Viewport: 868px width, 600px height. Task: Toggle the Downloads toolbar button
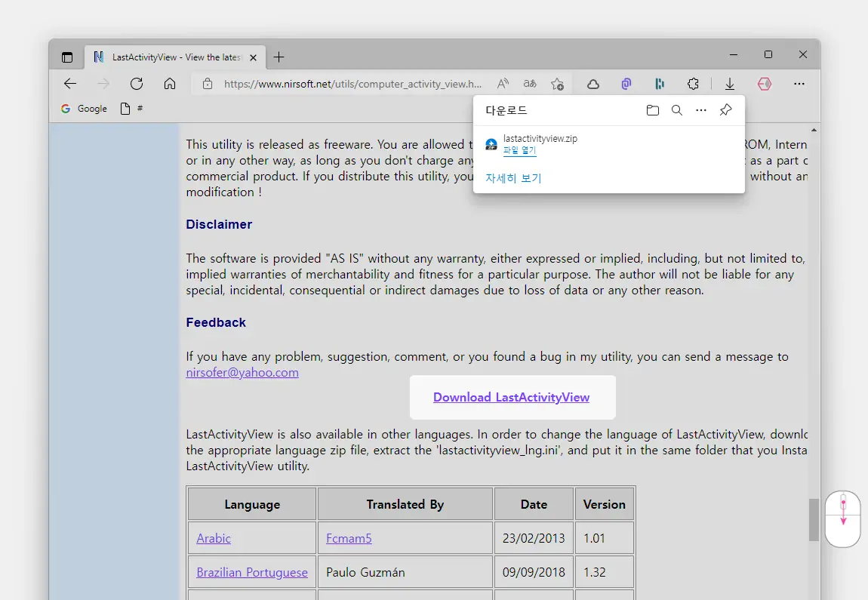point(730,84)
